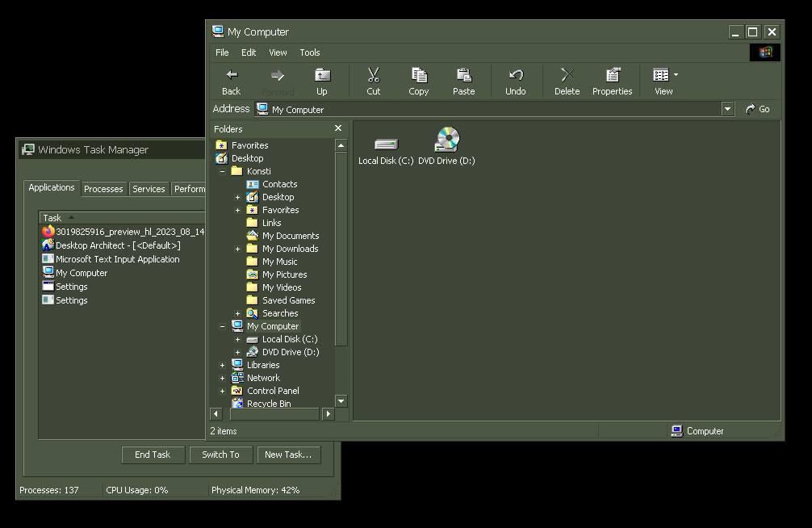Collapse the Konsti folder tree node
Screen dimensions: 812x528
tap(223, 171)
